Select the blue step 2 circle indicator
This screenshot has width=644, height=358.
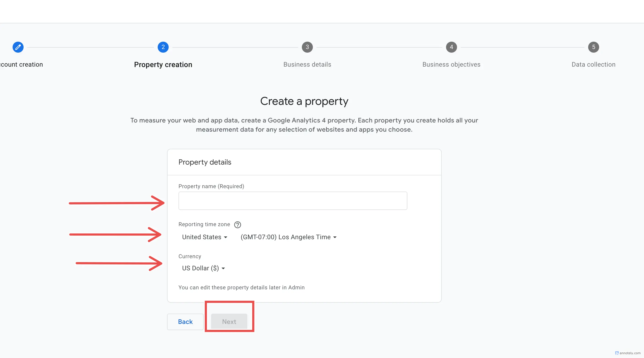coord(163,47)
